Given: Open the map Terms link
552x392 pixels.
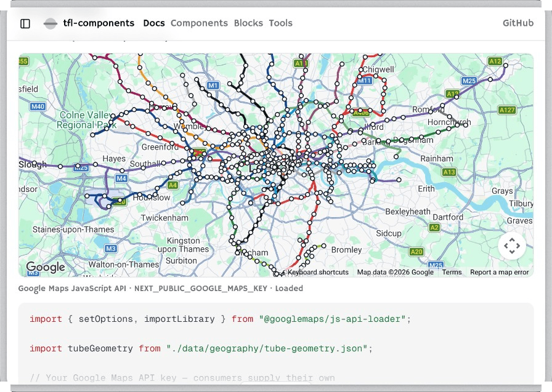Looking at the screenshot, I should click(452, 272).
